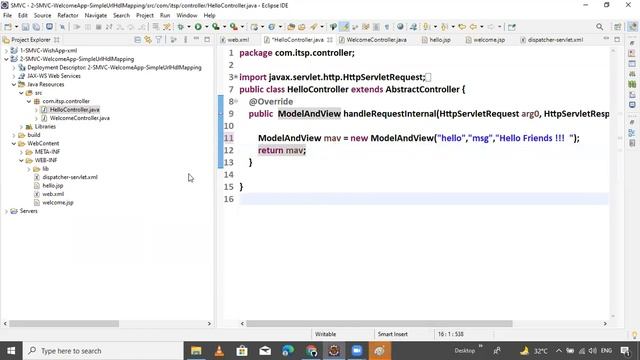Image resolution: width=640 pixels, height=360 pixels.
Task: Expand the Libraries node
Action: tap(21, 127)
